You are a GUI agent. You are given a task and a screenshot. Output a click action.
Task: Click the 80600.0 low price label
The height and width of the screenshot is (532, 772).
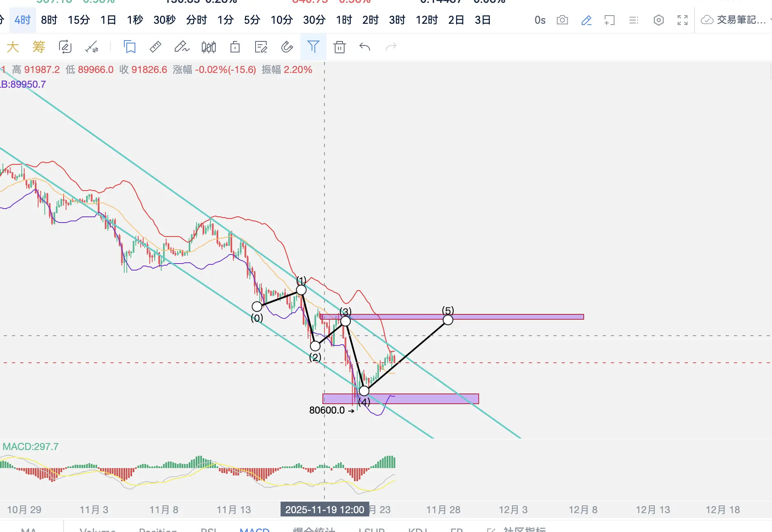[x=327, y=410]
